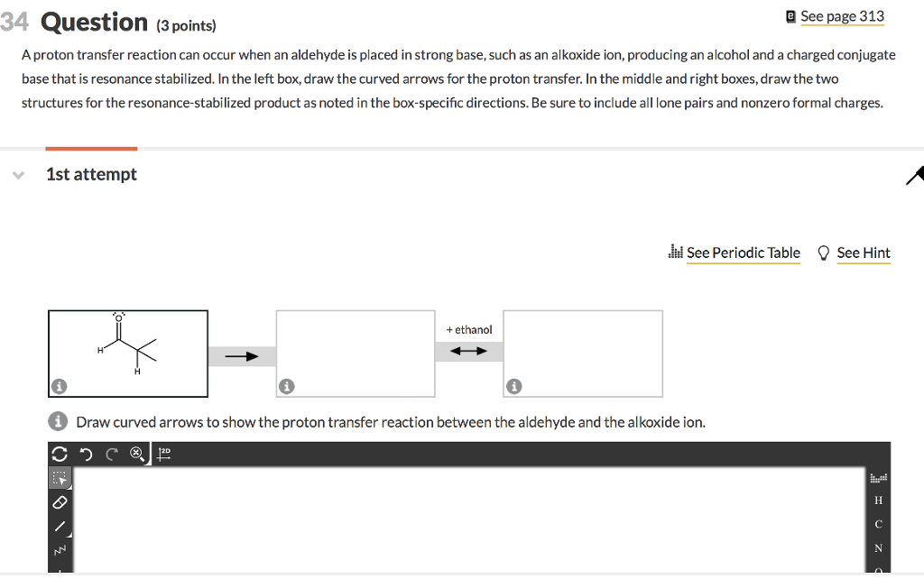
Task: Expand the info icon on the middle answer box
Action: pyautogui.click(x=286, y=385)
